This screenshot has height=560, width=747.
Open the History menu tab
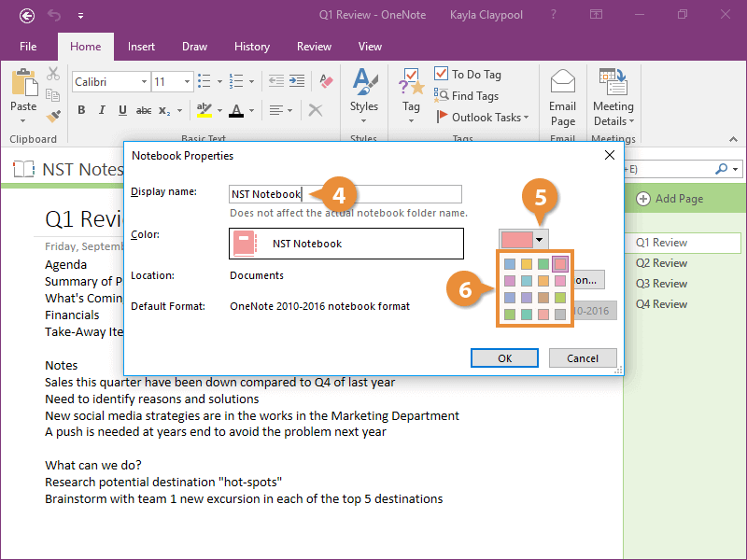coord(252,46)
